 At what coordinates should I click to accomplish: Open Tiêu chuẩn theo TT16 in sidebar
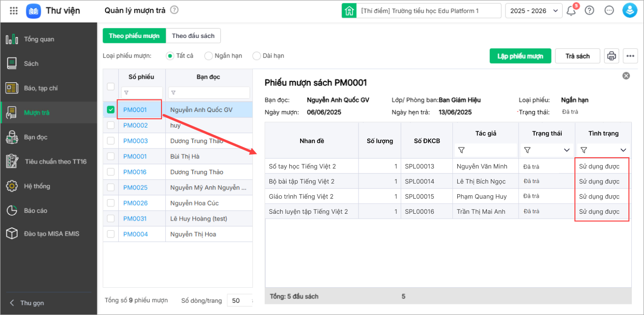click(49, 161)
